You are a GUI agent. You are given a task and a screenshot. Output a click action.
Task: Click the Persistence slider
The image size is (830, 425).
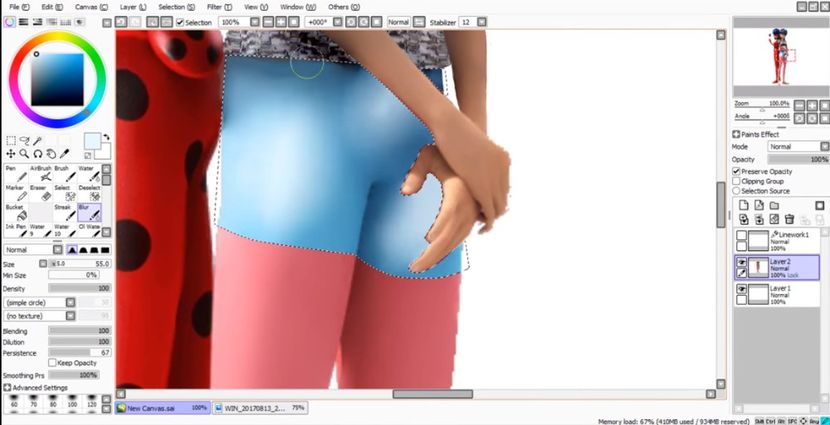coord(78,352)
